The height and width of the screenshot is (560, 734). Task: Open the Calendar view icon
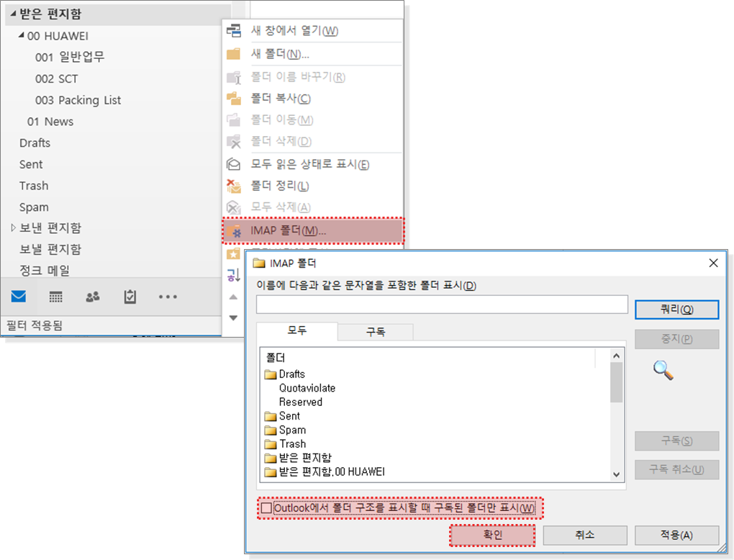(55, 297)
